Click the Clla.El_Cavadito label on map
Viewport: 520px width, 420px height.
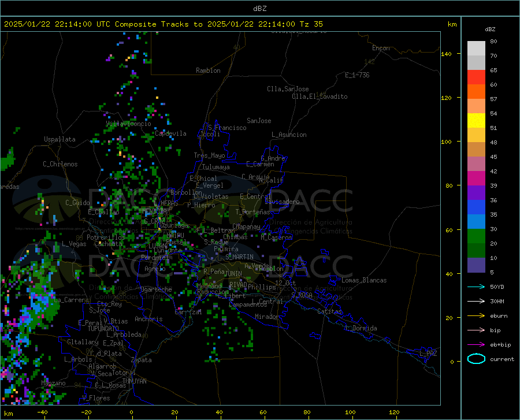tap(320, 96)
